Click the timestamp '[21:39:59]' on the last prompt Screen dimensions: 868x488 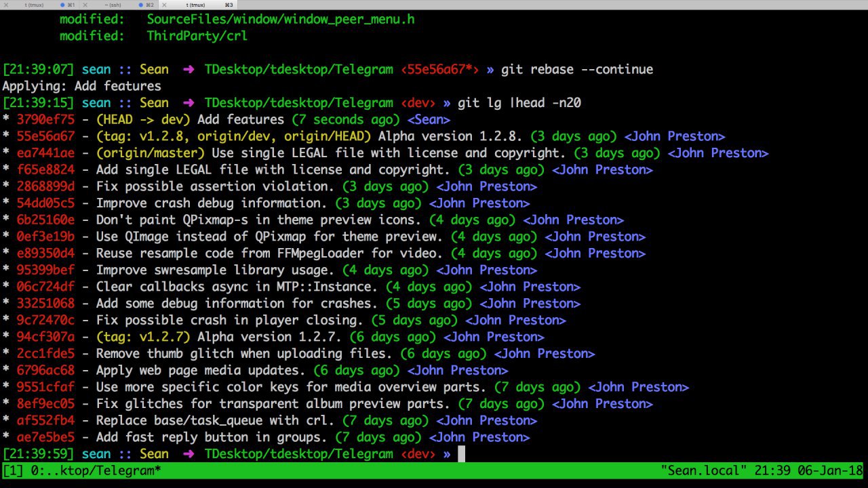[38, 454]
